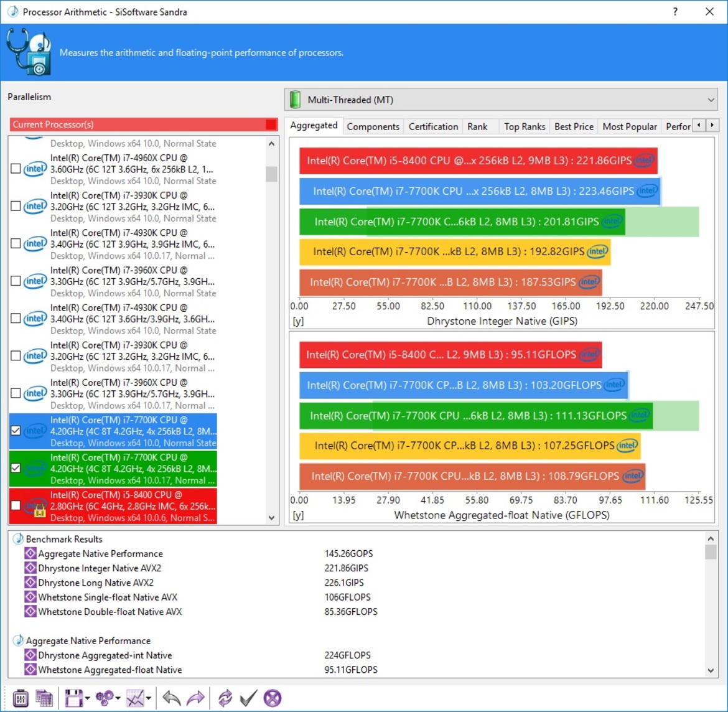Click the refresh benchmark icon

point(225,698)
